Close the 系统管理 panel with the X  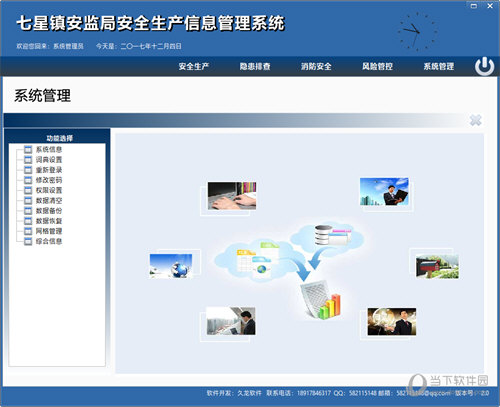coord(475,120)
